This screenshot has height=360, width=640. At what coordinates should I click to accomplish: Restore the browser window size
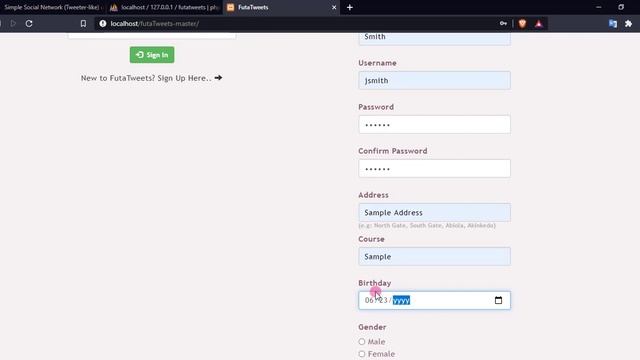[621, 7]
